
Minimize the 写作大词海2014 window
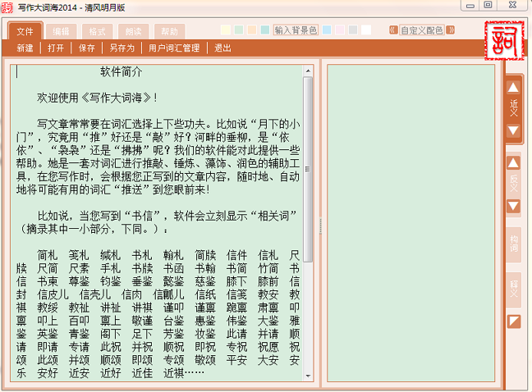pos(470,6)
